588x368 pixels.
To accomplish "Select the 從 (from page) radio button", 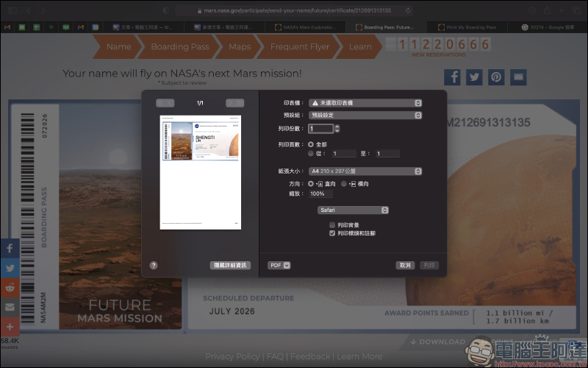I will click(x=311, y=153).
